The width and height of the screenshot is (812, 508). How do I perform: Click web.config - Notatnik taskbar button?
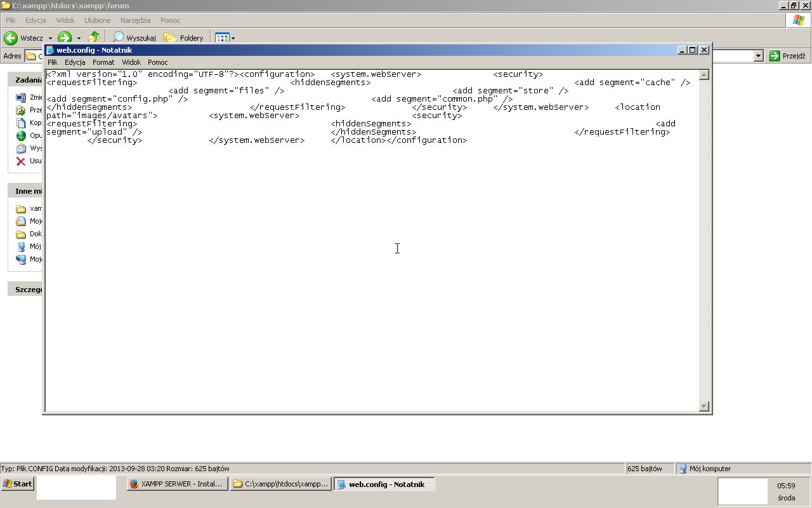[384, 484]
